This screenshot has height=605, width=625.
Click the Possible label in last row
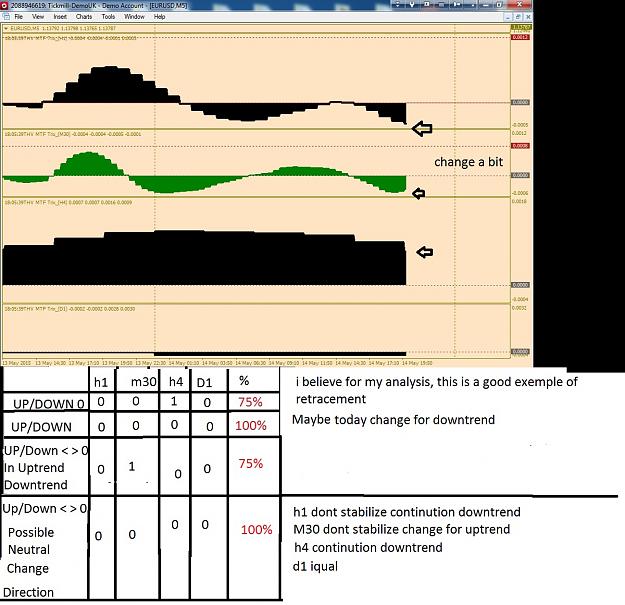tap(31, 532)
